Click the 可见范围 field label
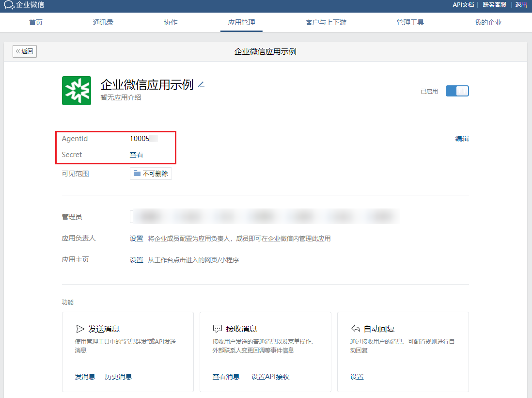The width and height of the screenshot is (532, 398). (x=75, y=174)
